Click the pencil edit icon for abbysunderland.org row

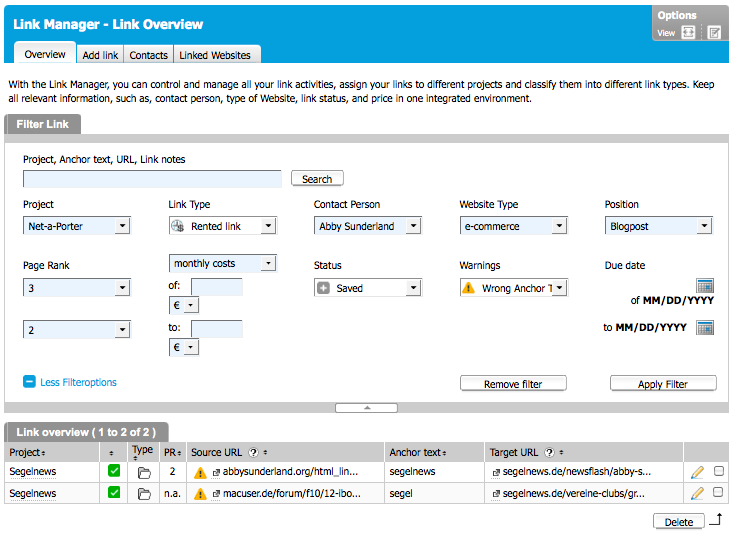[697, 472]
